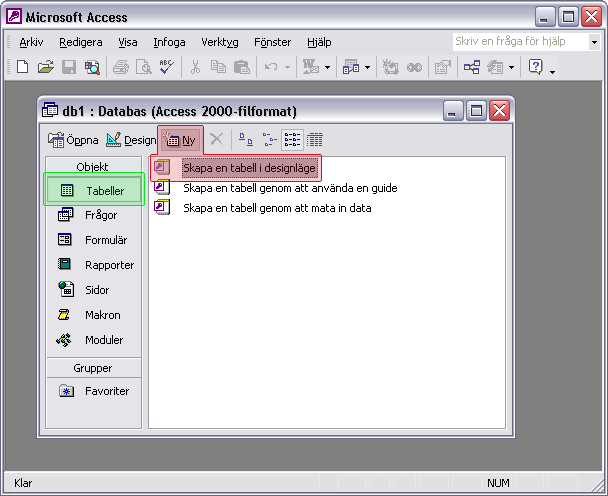Click the Öppna button in database window
Screen dimensions: 608x496
pyautogui.click(x=74, y=141)
